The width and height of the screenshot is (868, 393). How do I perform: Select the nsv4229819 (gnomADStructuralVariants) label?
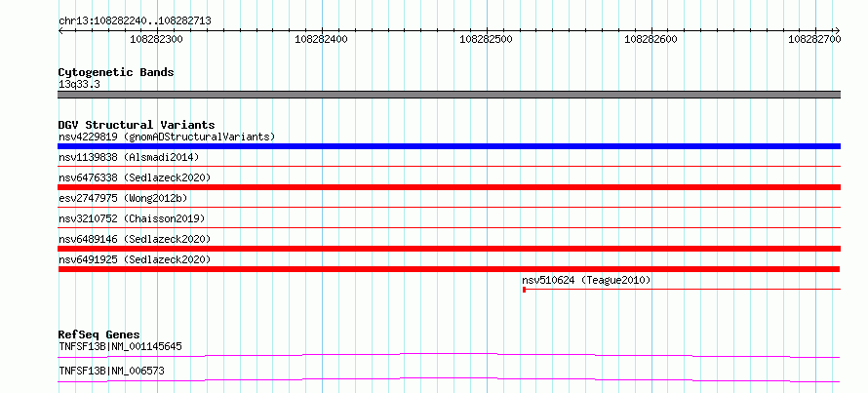[x=167, y=137]
